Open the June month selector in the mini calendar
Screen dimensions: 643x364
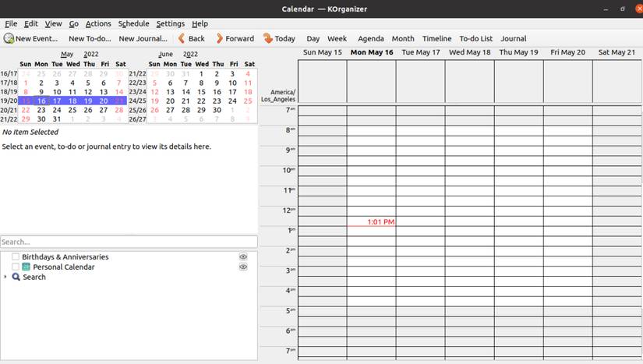click(x=166, y=54)
